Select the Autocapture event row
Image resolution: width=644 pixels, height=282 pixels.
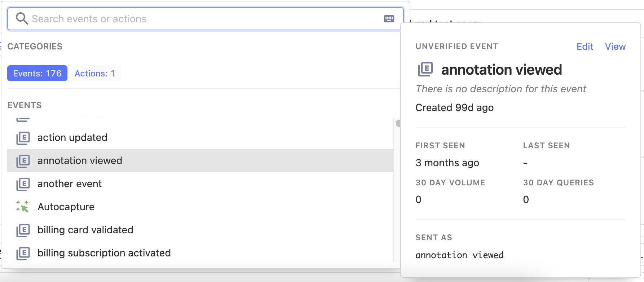coord(66,207)
